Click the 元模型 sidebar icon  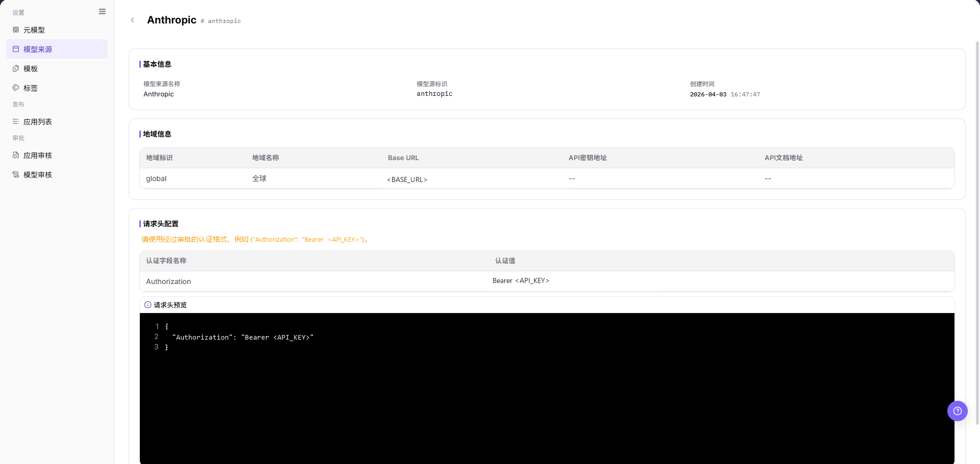tap(16, 30)
